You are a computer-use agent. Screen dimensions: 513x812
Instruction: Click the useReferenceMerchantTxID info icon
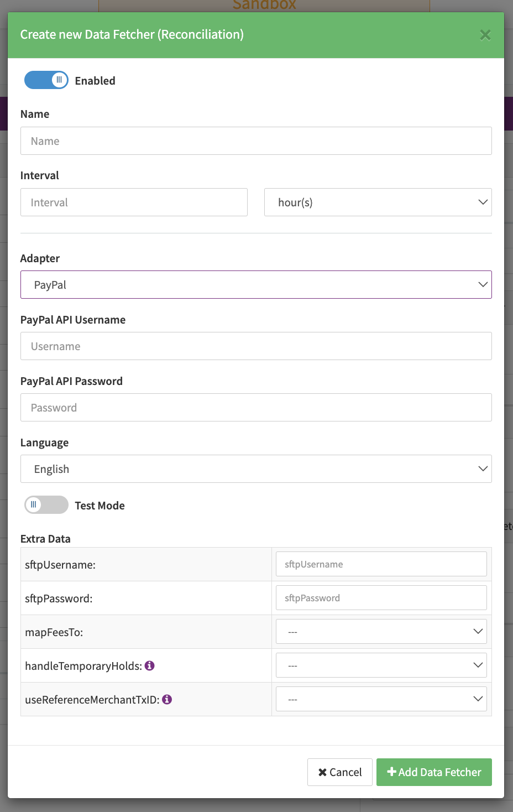click(167, 699)
